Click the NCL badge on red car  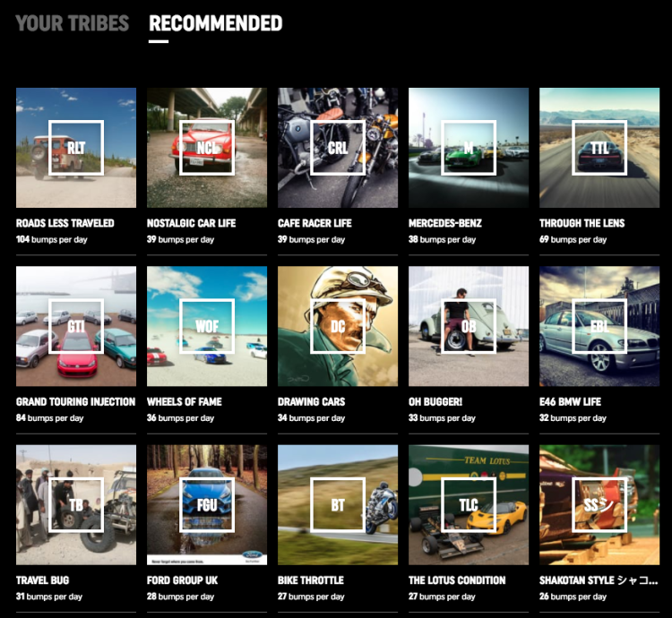pos(207,148)
